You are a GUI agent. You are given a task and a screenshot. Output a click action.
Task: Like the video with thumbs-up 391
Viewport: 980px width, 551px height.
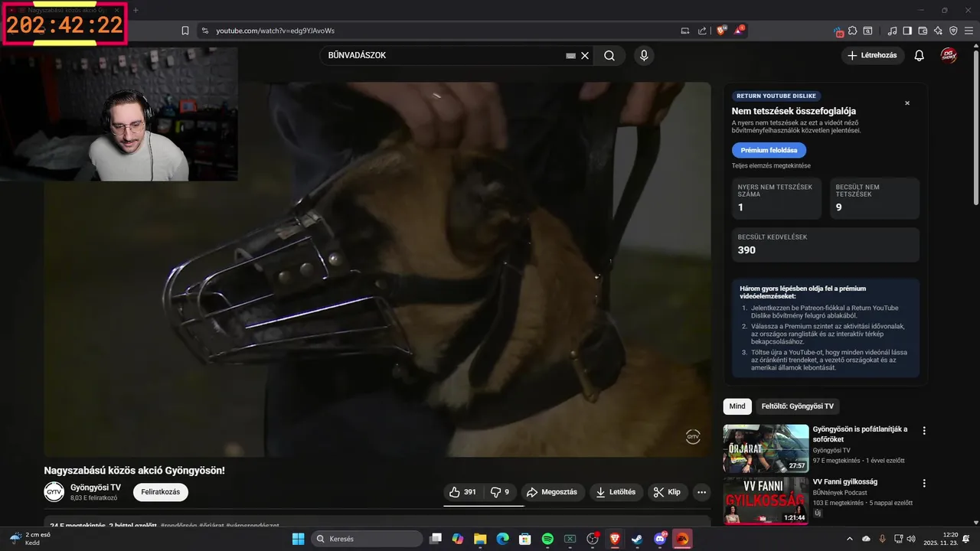click(x=463, y=492)
